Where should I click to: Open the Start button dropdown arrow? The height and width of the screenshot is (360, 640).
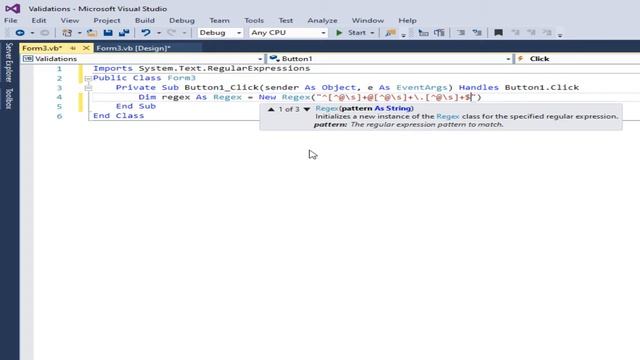(372, 33)
